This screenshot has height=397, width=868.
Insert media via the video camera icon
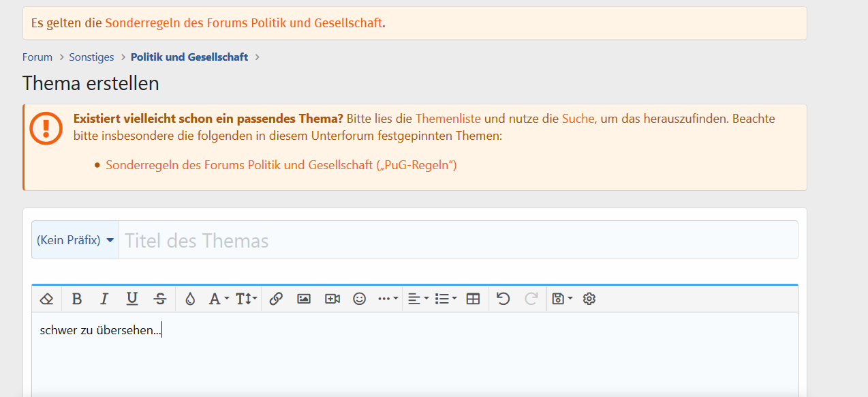[x=332, y=299]
